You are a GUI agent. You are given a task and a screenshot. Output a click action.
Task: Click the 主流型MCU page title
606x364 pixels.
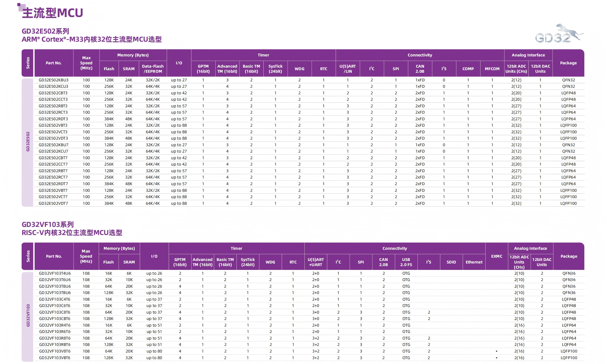tap(53, 13)
